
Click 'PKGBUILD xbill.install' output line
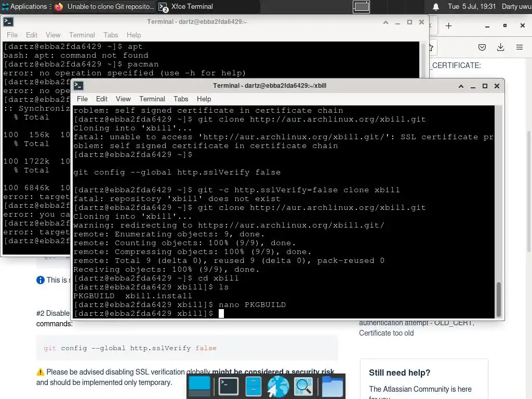tap(132, 296)
